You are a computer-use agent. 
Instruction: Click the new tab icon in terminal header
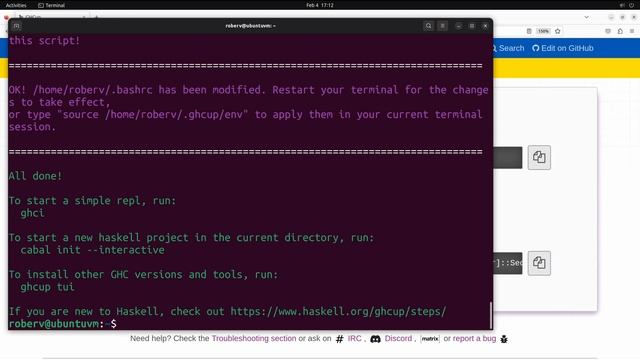pos(16,26)
